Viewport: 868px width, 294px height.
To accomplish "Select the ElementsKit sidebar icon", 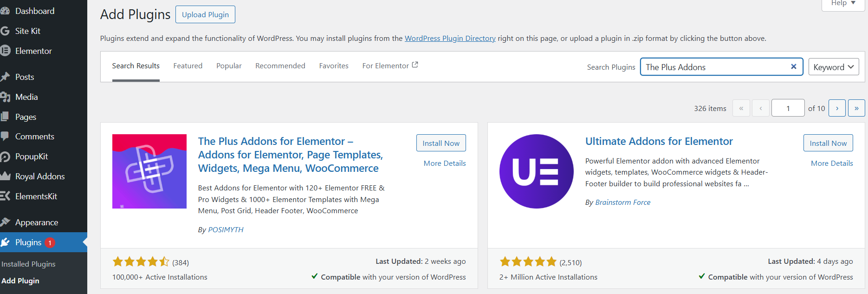I will [6, 196].
